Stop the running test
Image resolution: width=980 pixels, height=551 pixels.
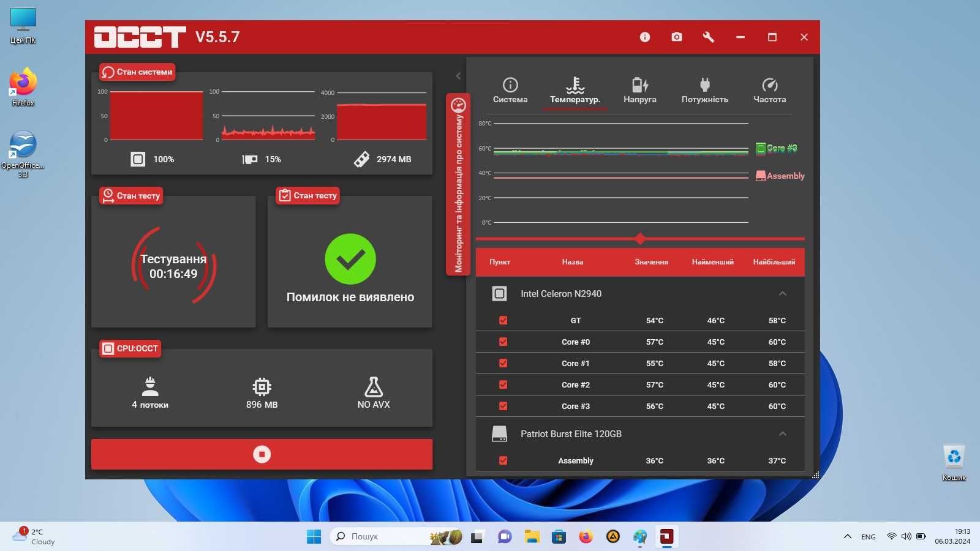[x=262, y=454]
